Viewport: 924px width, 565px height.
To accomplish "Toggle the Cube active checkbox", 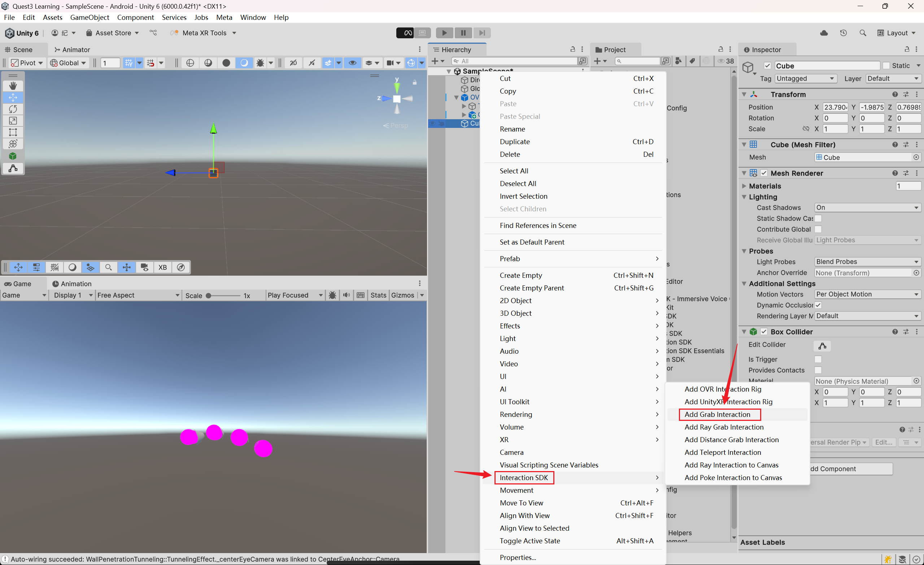I will (767, 66).
